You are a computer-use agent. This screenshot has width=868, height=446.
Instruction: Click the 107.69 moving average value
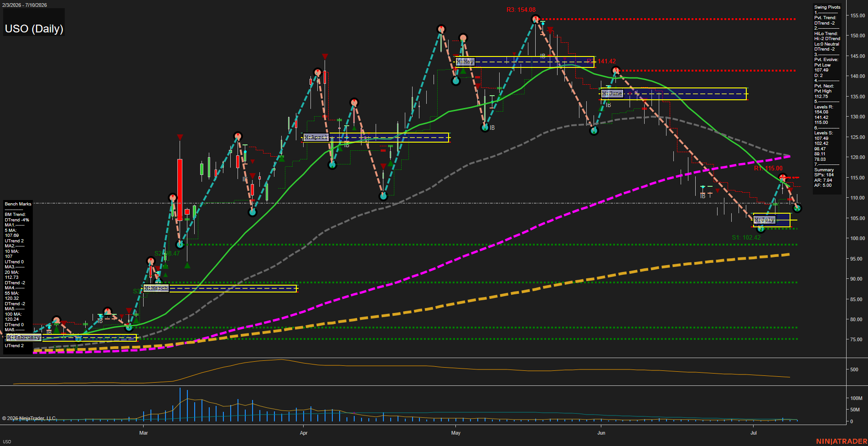point(12,236)
